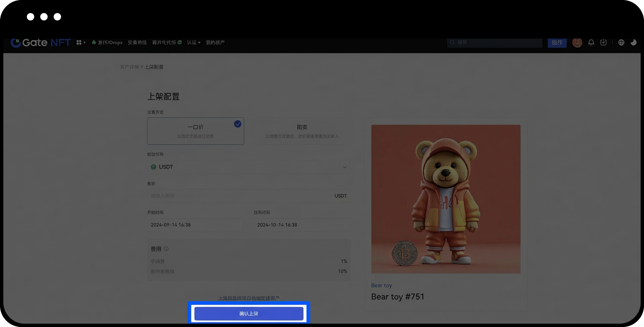Expand the USDT currency dropdown
The height and width of the screenshot is (327, 644).
[x=344, y=167]
